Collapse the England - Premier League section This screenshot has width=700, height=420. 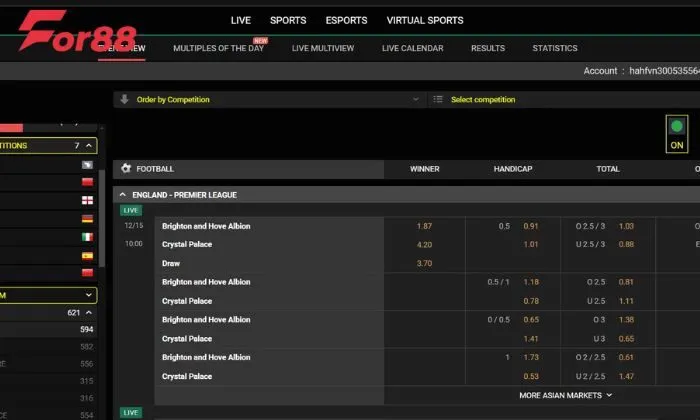(123, 195)
